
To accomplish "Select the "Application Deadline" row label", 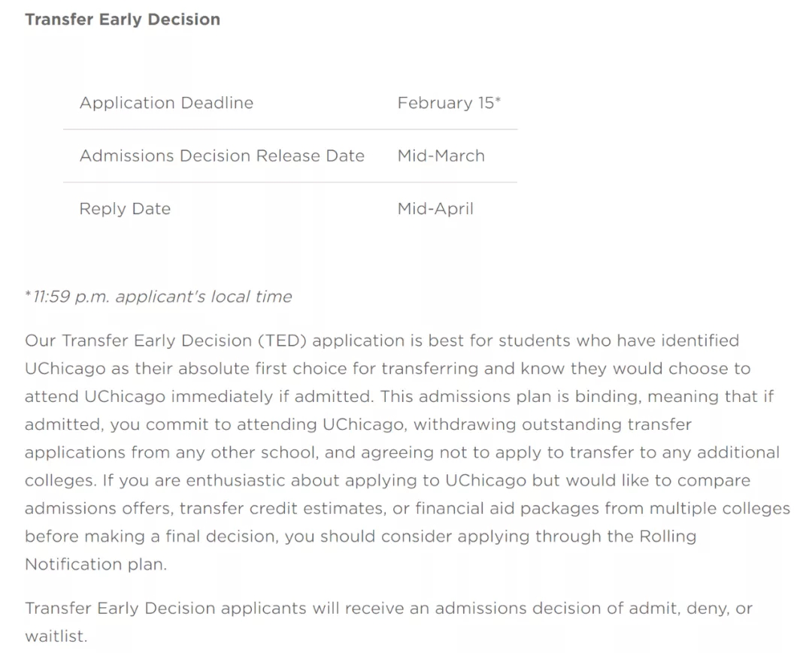I will click(166, 103).
